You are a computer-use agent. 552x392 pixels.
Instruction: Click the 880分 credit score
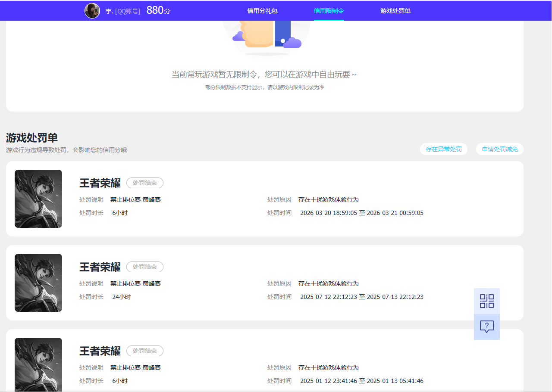[x=158, y=10]
